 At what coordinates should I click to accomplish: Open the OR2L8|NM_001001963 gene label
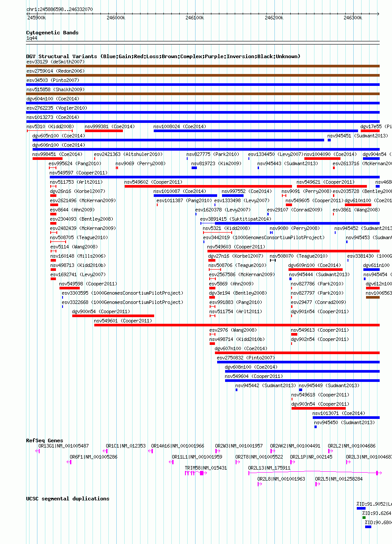coord(281,479)
